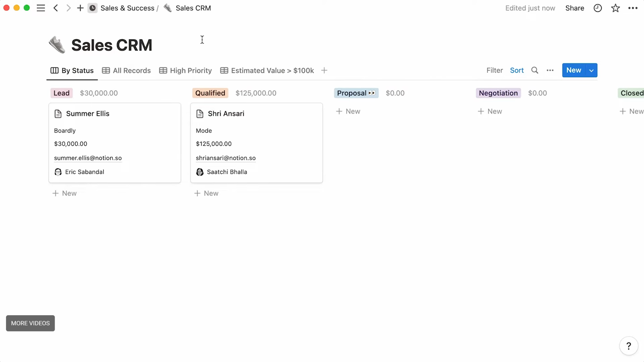Viewport: 644px width, 362px height.
Task: Favorite this page with star icon
Action: click(x=615, y=8)
